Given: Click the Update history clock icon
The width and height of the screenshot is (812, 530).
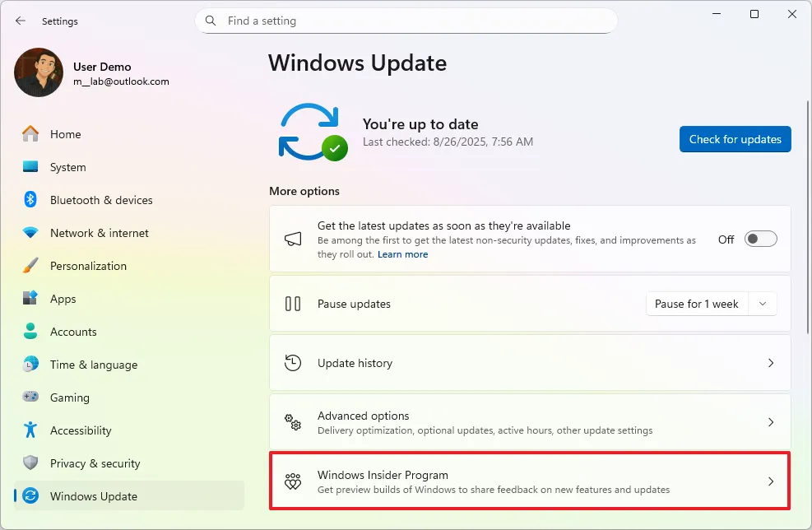Looking at the screenshot, I should (293, 363).
